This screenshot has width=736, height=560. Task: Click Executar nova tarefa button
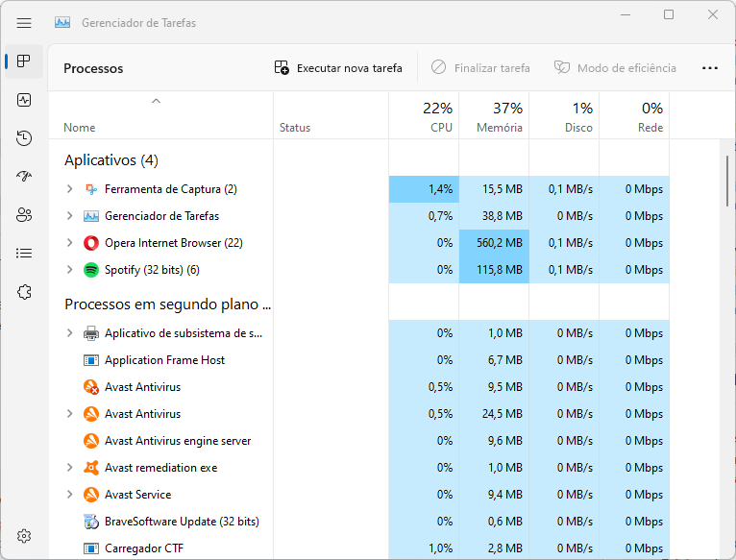338,68
